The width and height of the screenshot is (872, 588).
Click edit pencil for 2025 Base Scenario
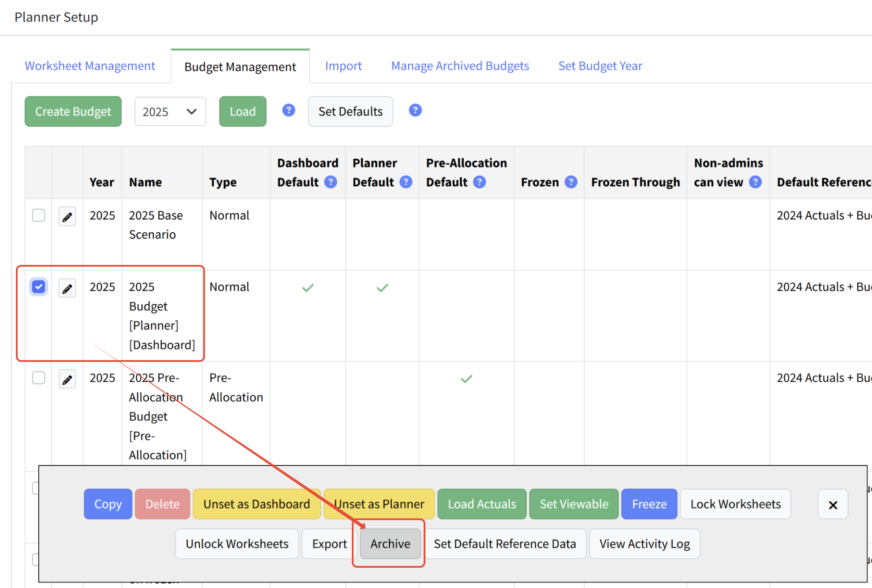[67, 216]
